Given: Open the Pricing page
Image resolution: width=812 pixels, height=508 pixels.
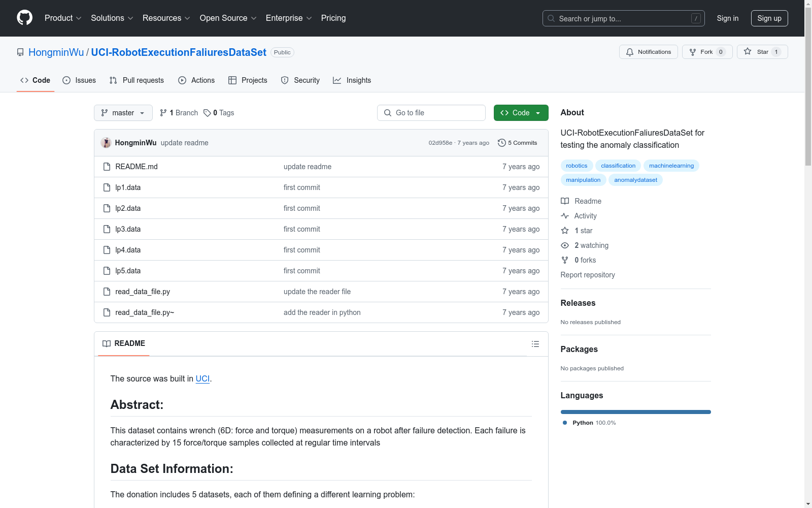Looking at the screenshot, I should (x=333, y=18).
